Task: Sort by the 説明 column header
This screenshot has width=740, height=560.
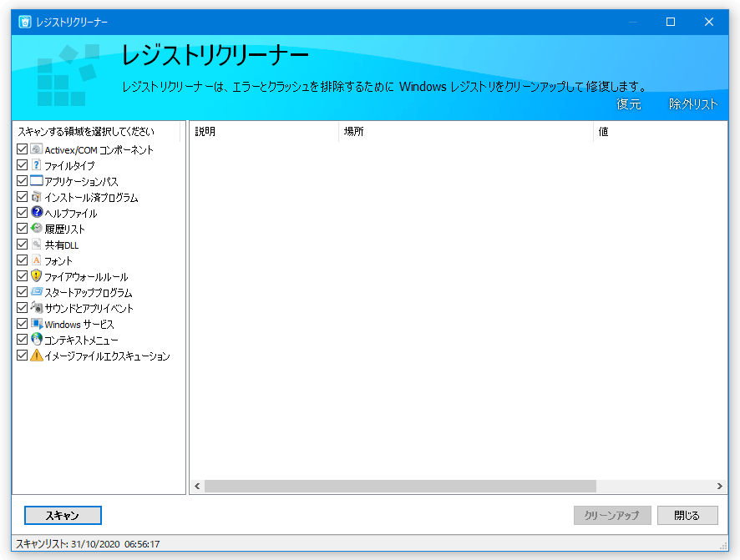Action: click(264, 132)
